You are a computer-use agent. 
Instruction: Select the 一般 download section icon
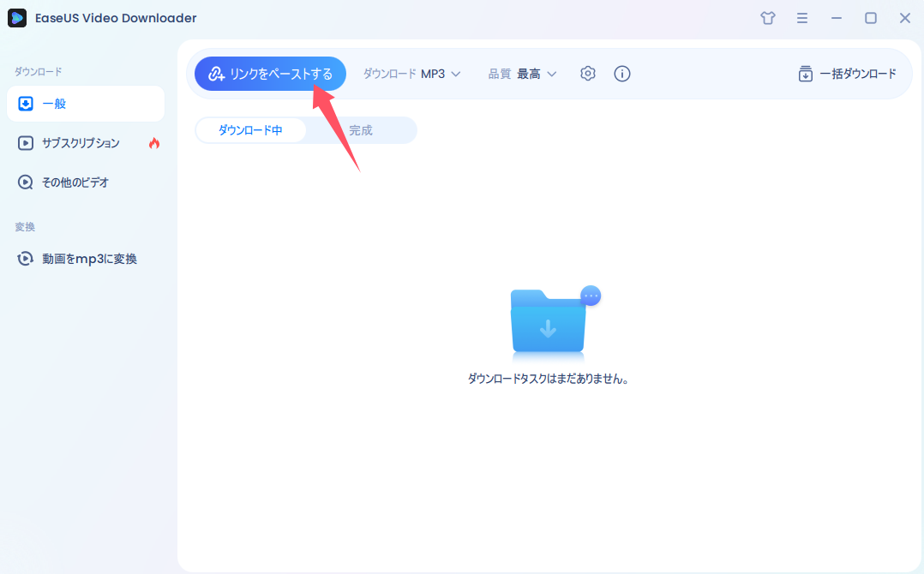pyautogui.click(x=26, y=104)
